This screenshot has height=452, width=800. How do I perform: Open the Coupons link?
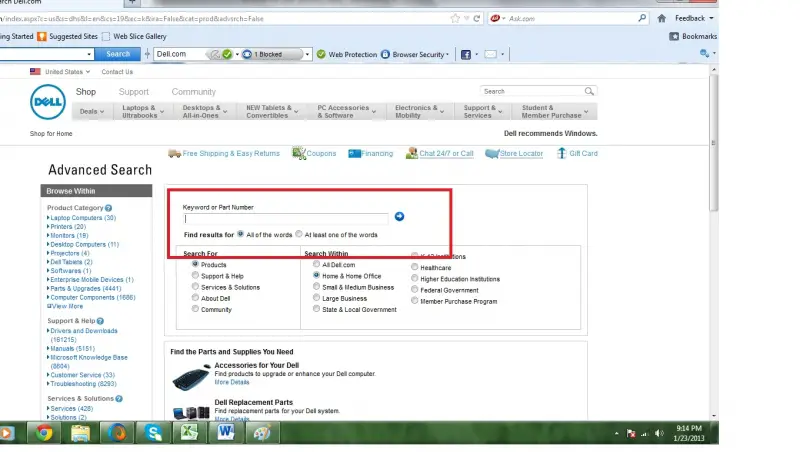tap(321, 154)
